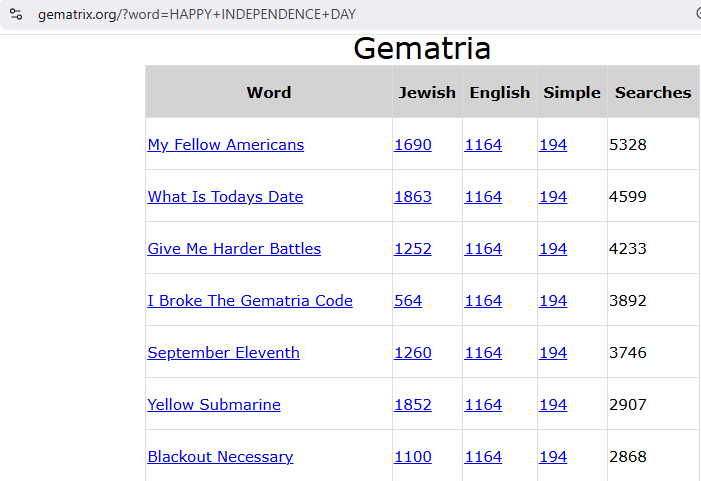The image size is (701, 481).
Task: Click searches count 2868
Action: tap(628, 456)
